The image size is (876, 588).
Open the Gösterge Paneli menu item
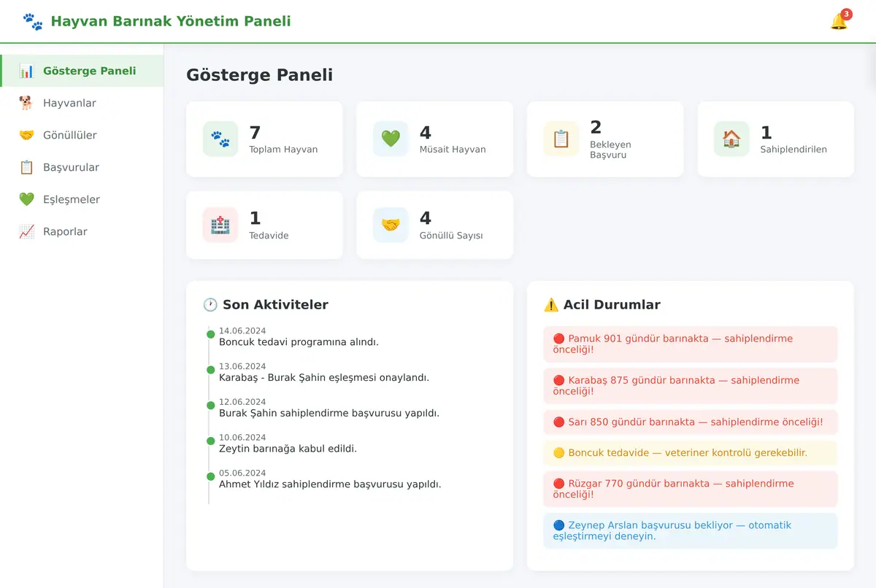point(82,71)
